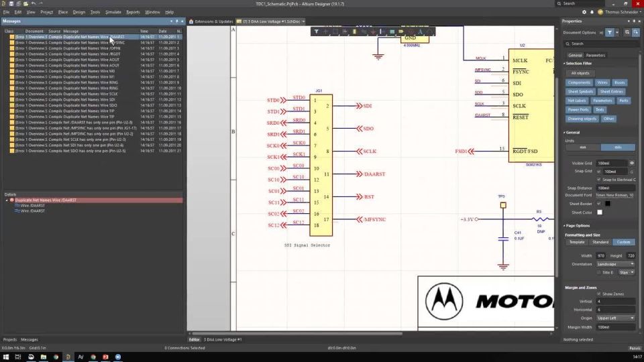The image size is (644, 362).
Task: Open the selection filter in the active bar
Action: click(x=316, y=32)
